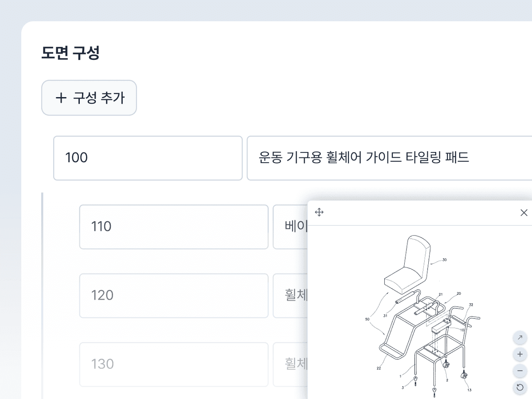Select the zoom-out circular control
Viewport: 532px width, 399px height.
click(x=519, y=371)
